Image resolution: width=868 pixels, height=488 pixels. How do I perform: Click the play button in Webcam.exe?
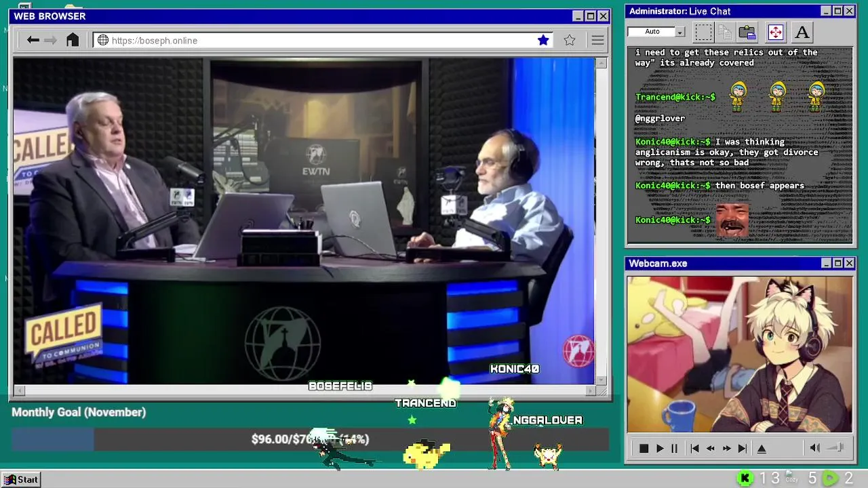[659, 448]
